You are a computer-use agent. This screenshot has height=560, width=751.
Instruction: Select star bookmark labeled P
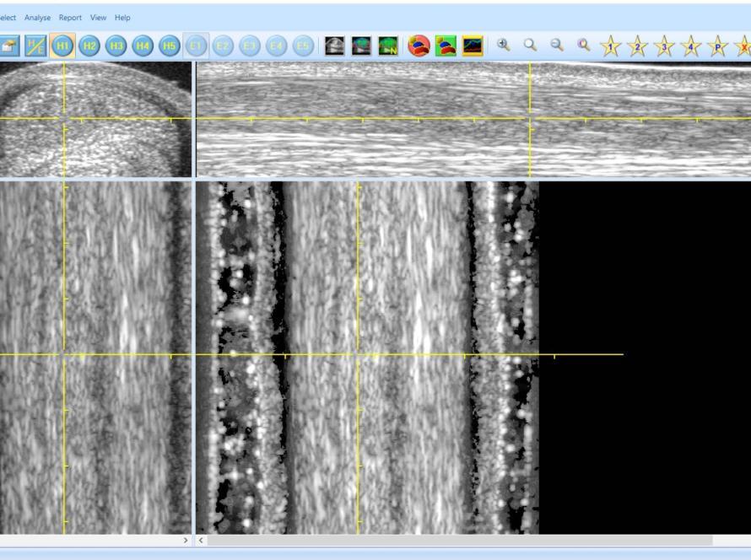717,46
